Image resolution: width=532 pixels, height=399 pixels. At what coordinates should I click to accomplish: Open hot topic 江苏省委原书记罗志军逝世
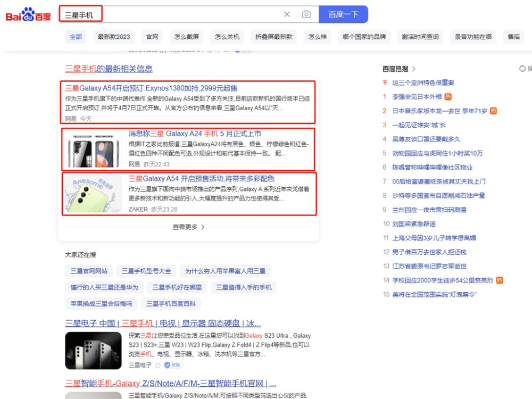pos(429,267)
